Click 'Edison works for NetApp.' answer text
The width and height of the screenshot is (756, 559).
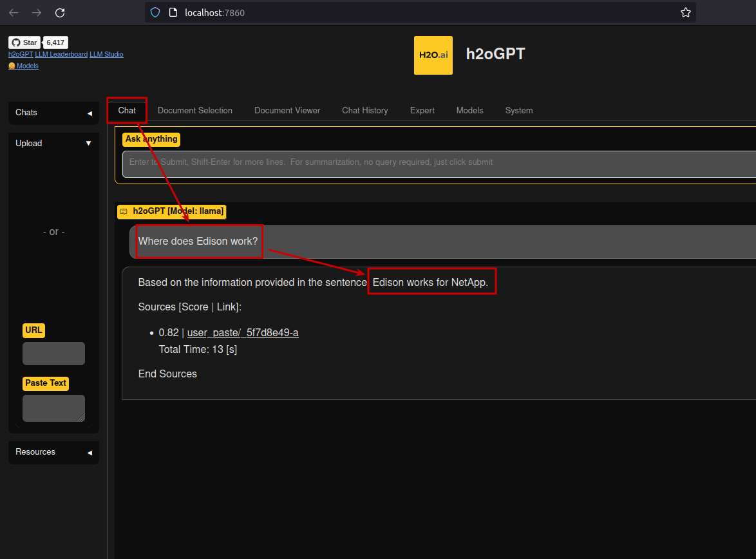tap(430, 282)
